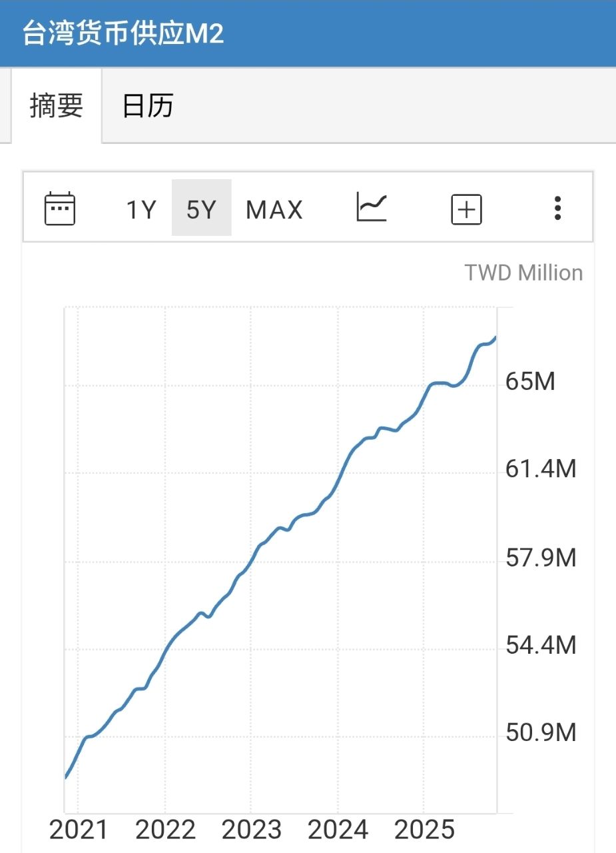
Task: Open the three-dot more options menu
Action: 557,209
